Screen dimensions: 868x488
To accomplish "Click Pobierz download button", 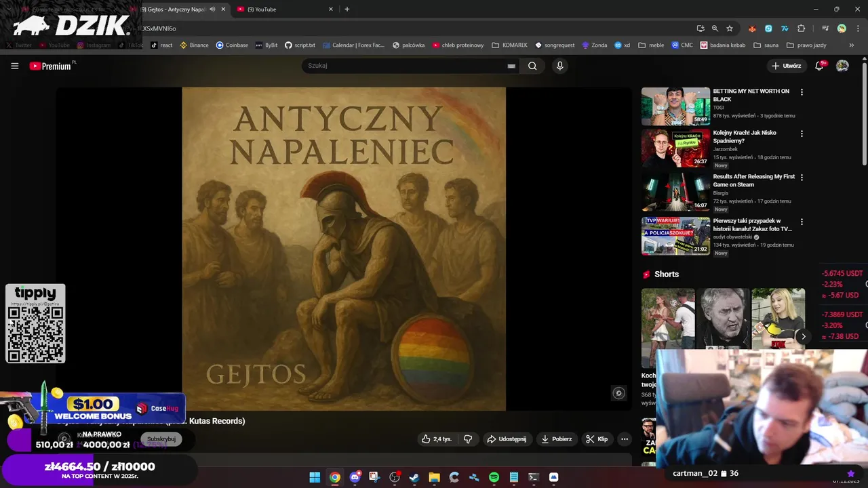I will coord(557,439).
